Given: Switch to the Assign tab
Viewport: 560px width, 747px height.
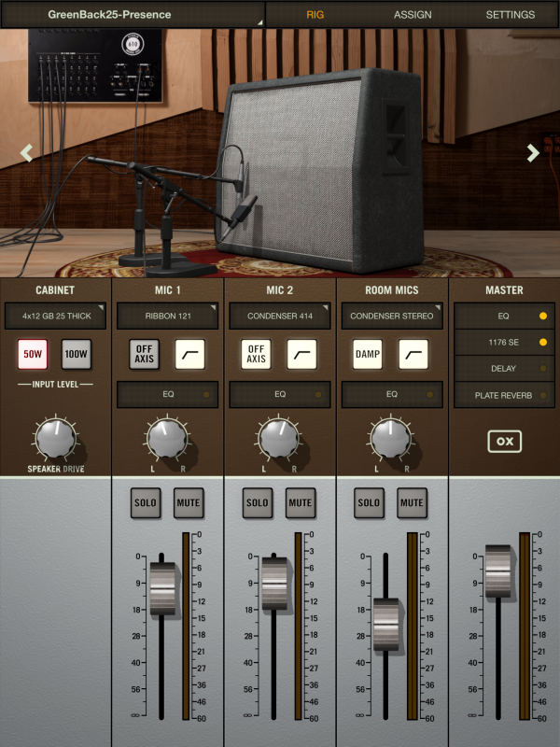Looking at the screenshot, I should tap(413, 15).
